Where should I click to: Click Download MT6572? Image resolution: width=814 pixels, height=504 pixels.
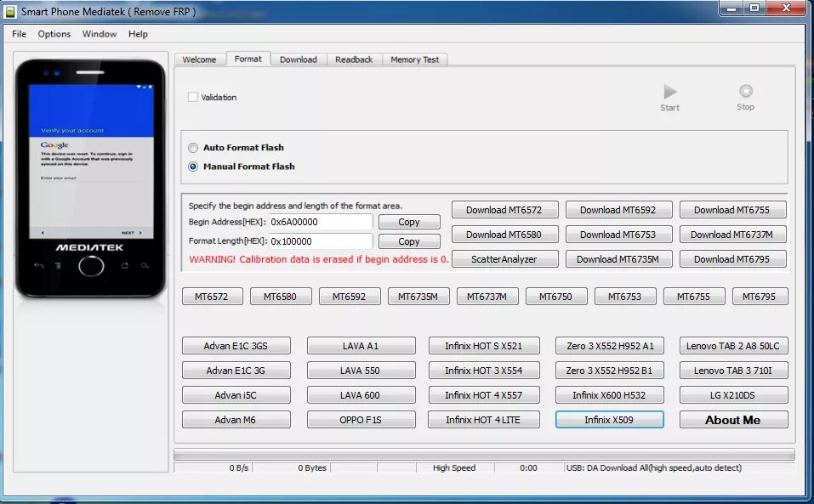(504, 209)
